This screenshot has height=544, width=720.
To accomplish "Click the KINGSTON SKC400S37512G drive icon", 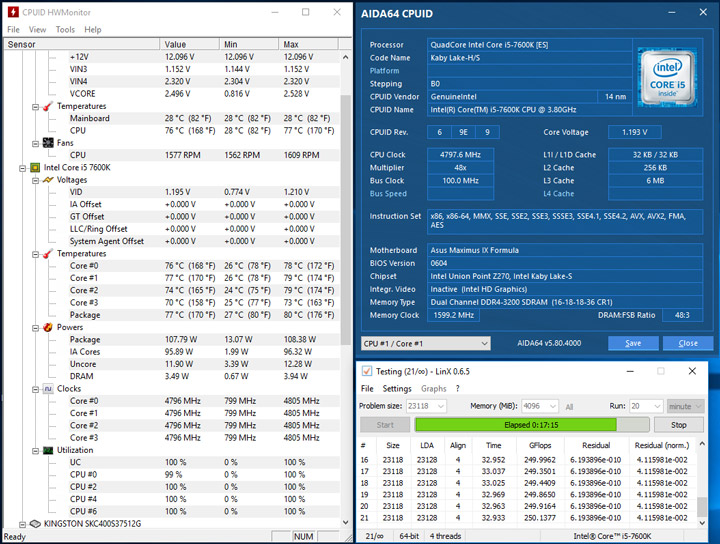I will tap(35, 524).
